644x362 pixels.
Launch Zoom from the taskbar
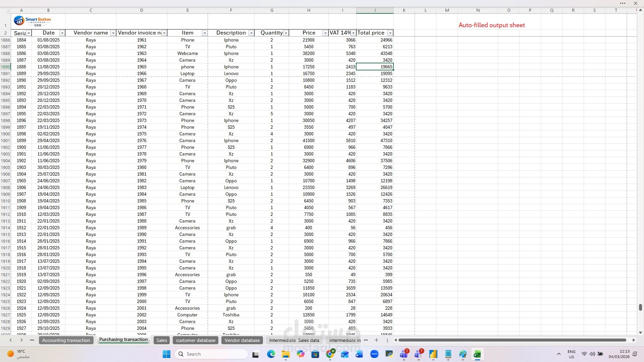(374, 354)
